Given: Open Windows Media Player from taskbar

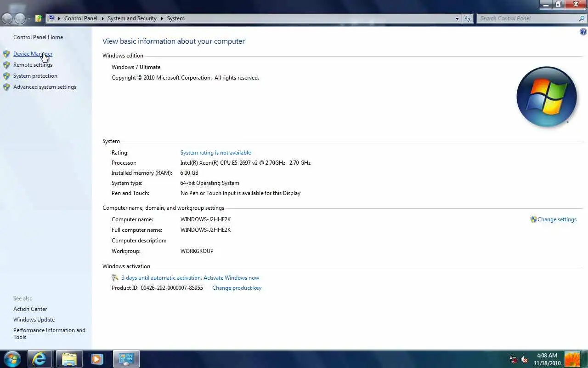Looking at the screenshot, I should 97,359.
